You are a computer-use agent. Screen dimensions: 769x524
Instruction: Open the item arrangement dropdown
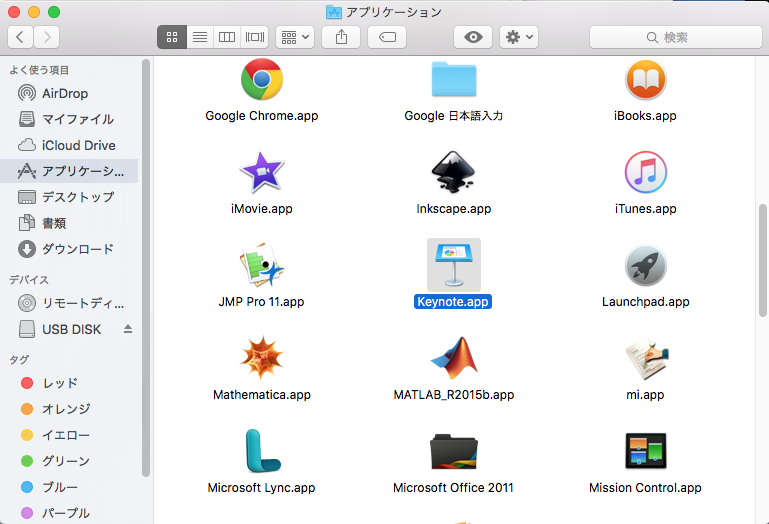[x=295, y=37]
